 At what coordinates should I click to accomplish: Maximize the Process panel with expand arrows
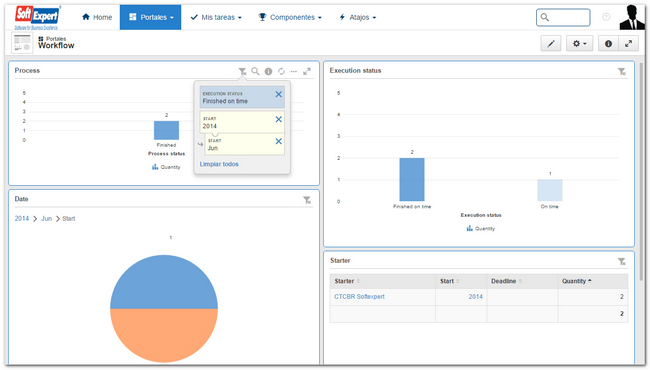tap(307, 71)
